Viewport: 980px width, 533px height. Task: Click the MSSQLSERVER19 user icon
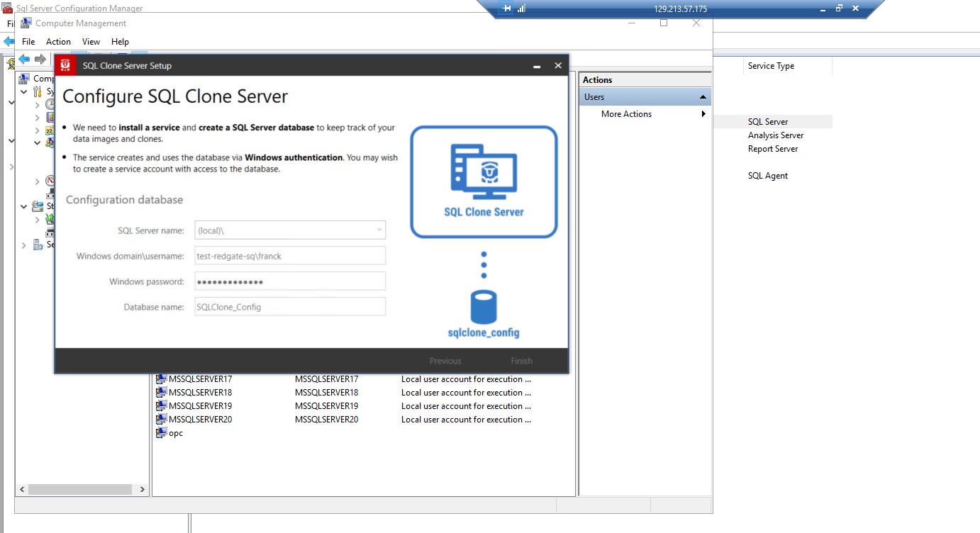(x=161, y=406)
